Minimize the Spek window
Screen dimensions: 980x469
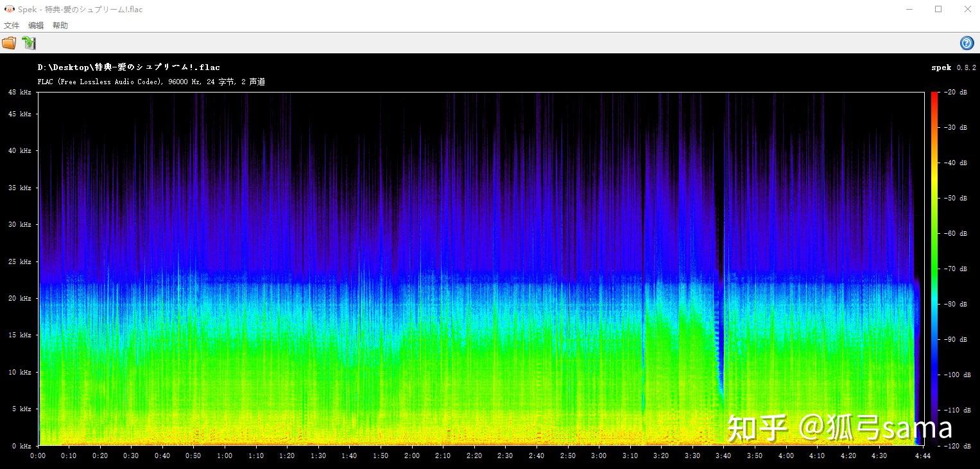pos(909,10)
